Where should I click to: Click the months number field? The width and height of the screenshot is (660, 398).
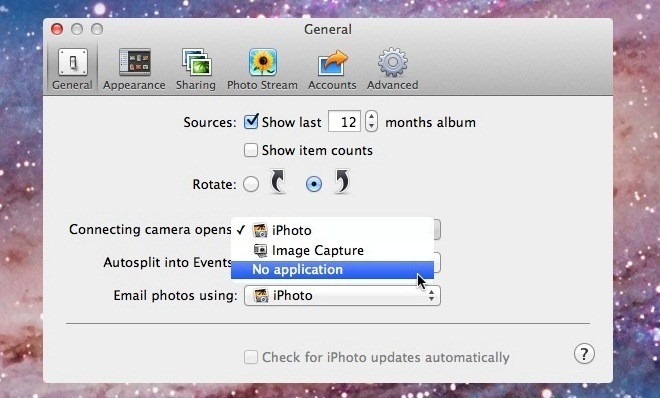click(344, 122)
